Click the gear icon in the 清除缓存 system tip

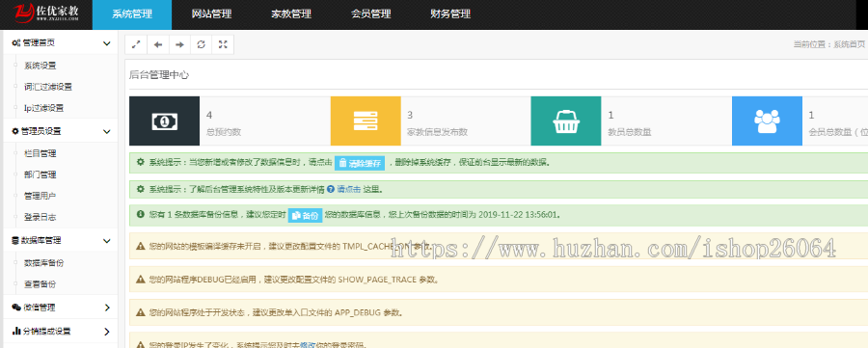tap(140, 162)
